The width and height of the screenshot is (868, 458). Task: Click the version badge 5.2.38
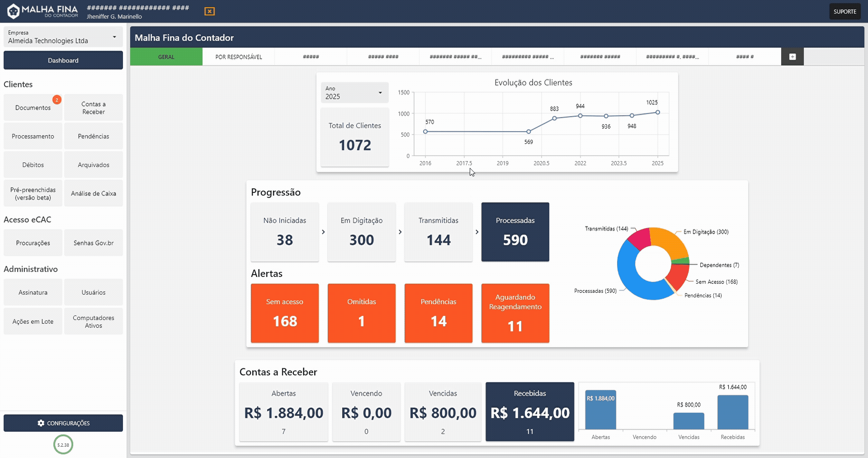[x=63, y=444]
